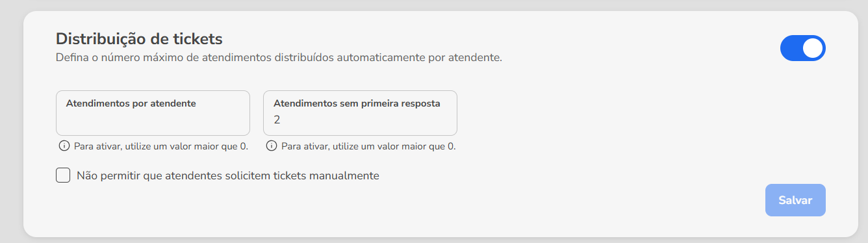
Task: Click the white knob of the blue toggle
Action: point(812,48)
